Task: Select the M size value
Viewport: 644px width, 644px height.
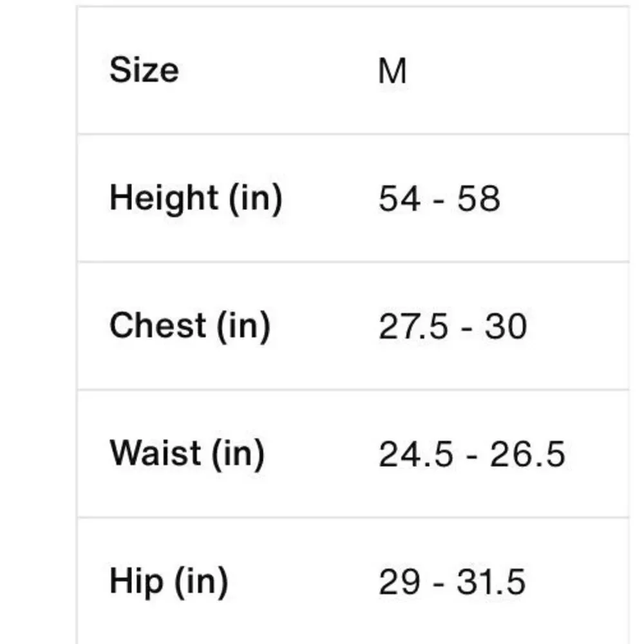Action: click(392, 71)
